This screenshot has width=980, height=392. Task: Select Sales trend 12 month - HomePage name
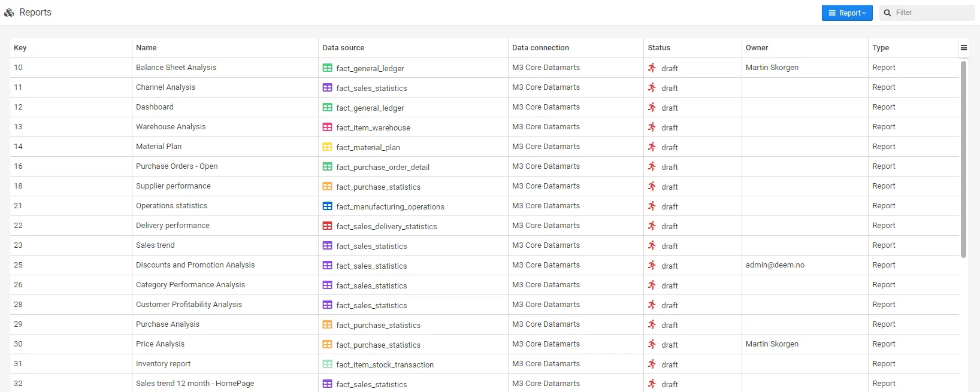[x=195, y=384]
